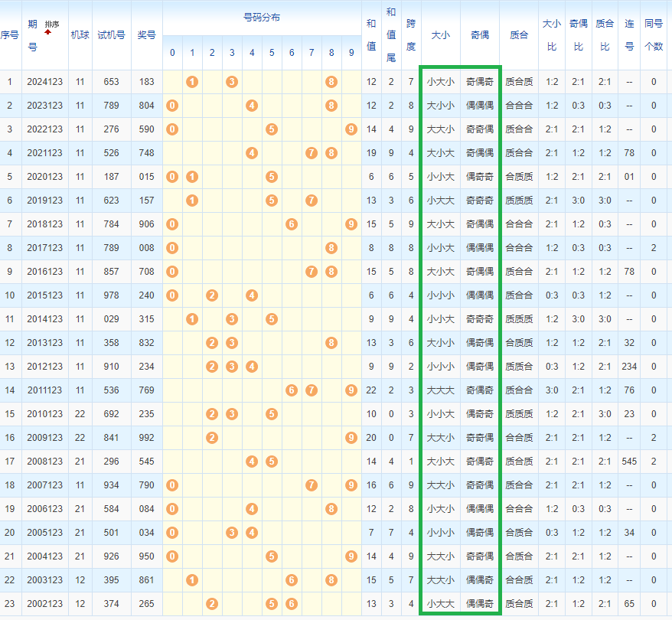Select the 大小 column header
This screenshot has width=672, height=620.
pos(440,34)
